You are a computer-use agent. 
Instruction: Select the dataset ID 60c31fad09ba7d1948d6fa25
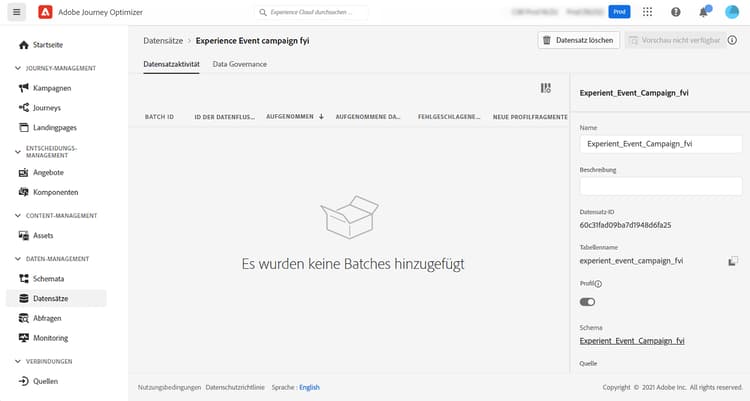click(625, 225)
